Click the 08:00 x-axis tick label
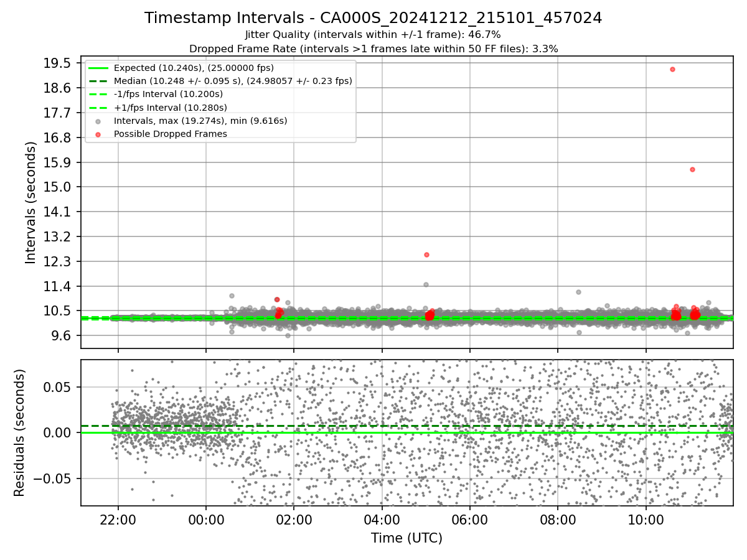 point(557,520)
